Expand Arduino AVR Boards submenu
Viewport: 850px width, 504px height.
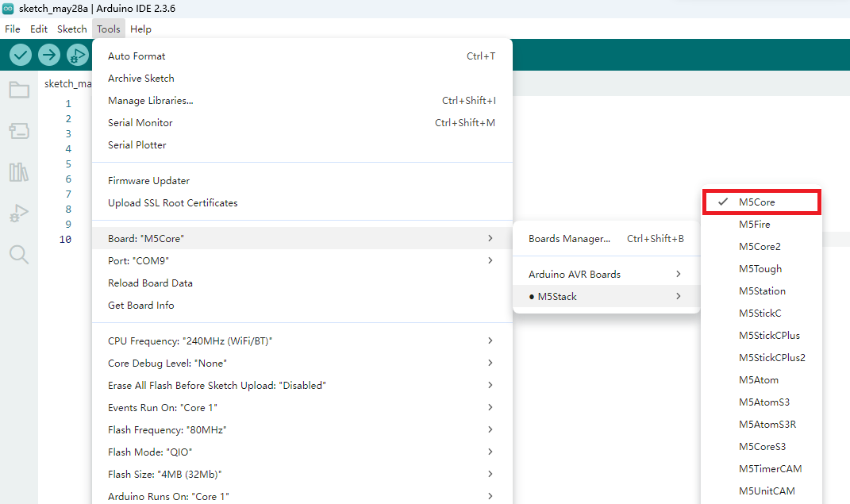(606, 274)
